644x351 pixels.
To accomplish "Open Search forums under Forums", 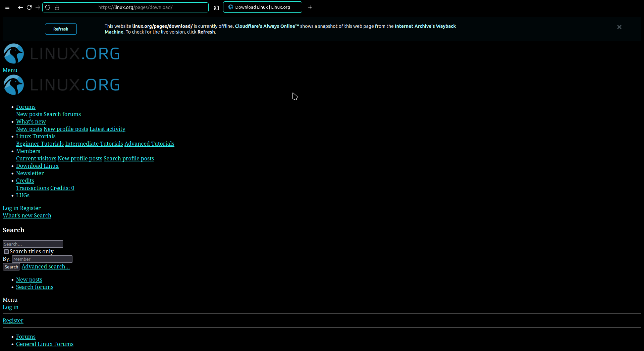I will pyautogui.click(x=62, y=114).
